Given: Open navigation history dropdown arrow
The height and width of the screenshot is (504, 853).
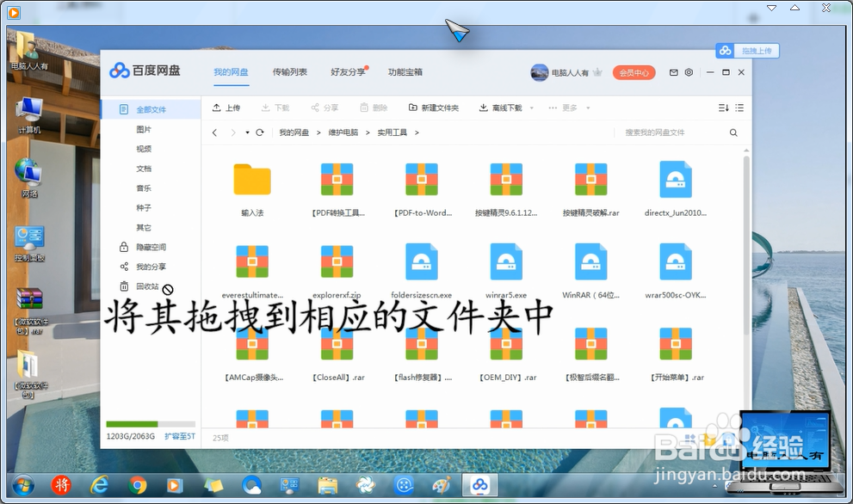Looking at the screenshot, I should point(247,132).
